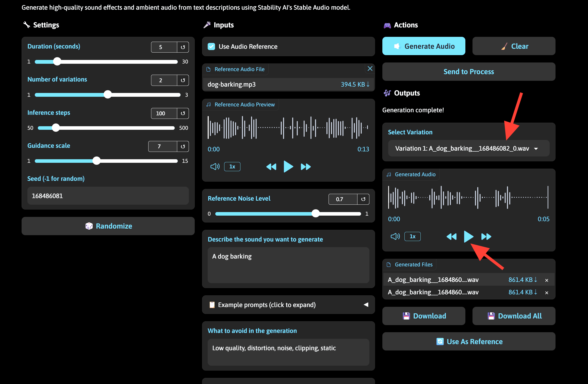588x384 pixels.
Task: Switch to the Reference Audio File tab
Action: coord(236,69)
